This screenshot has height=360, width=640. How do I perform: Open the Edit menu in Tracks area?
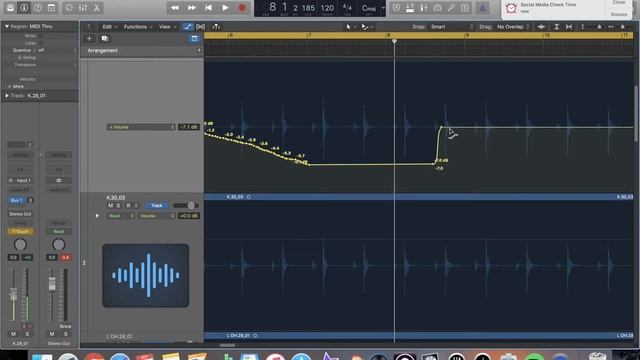(110, 27)
